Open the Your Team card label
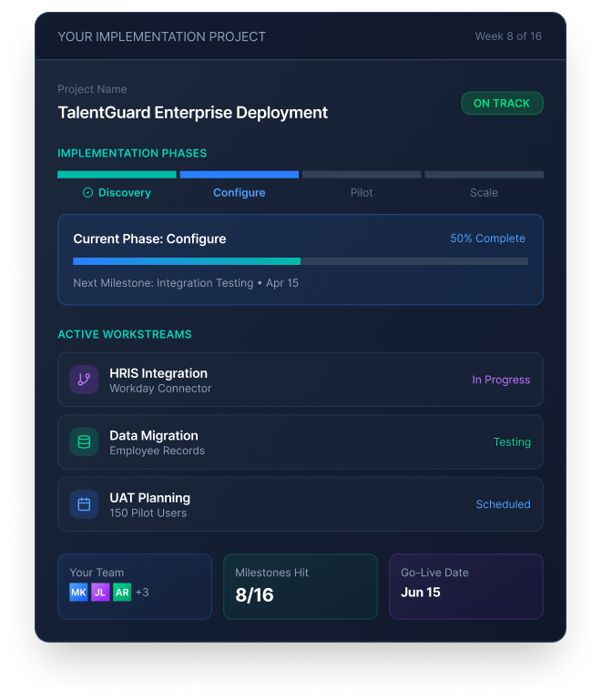 [x=97, y=573]
